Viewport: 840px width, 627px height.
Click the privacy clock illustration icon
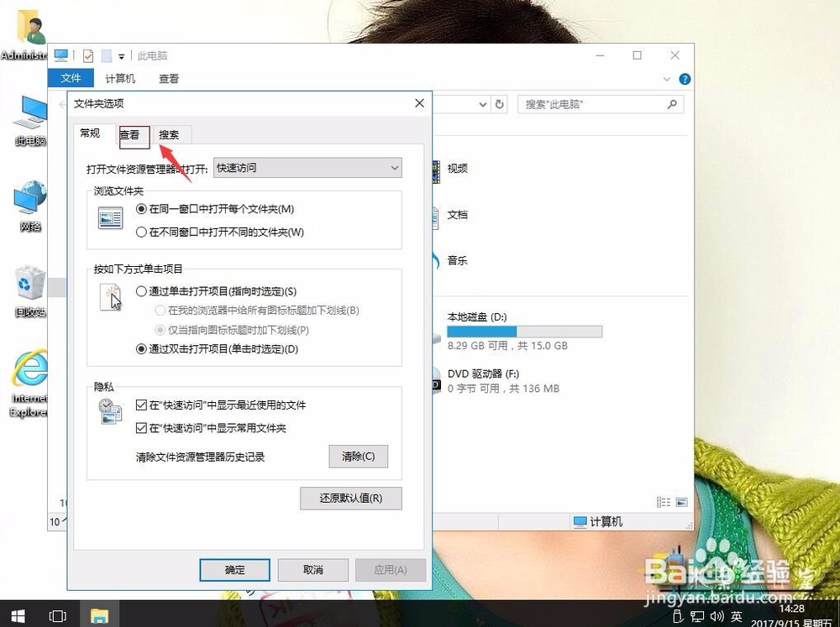pyautogui.click(x=110, y=412)
